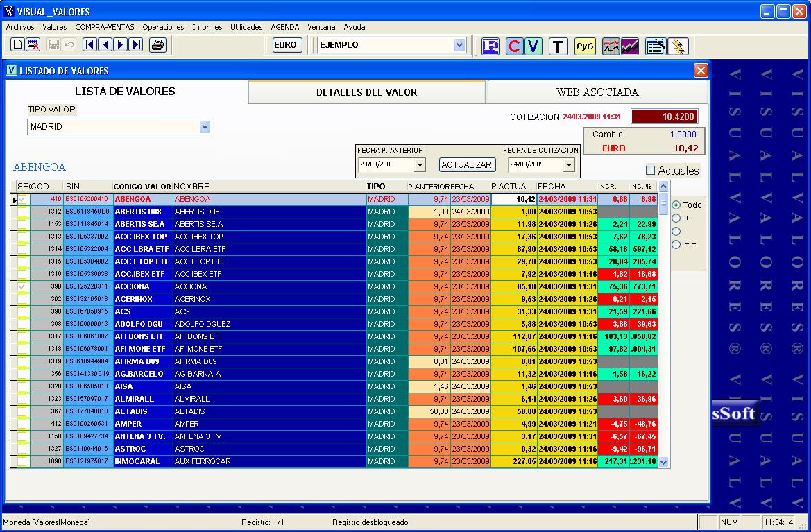
Task: Open the Fecha P. Anterior date dropdown
Action: (x=420, y=165)
